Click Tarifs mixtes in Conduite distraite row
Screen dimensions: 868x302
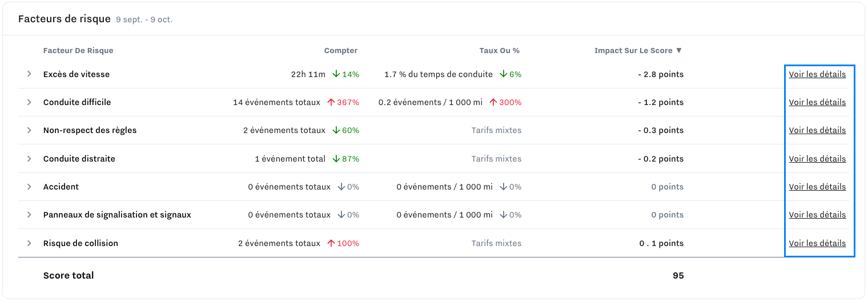(x=496, y=159)
